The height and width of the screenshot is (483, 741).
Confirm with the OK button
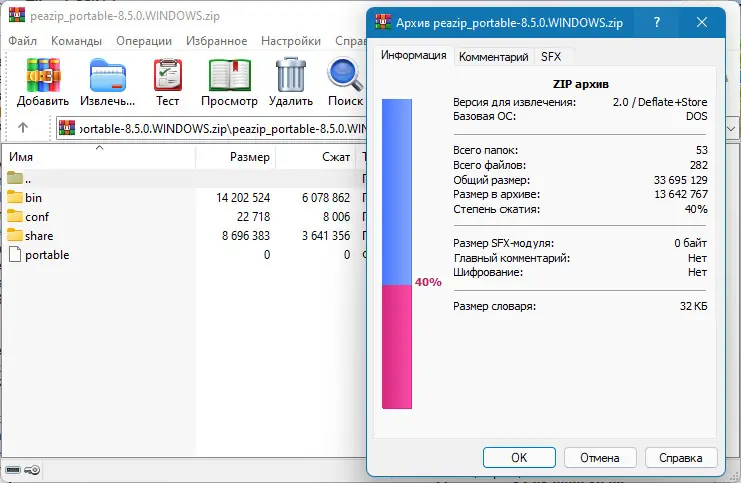pos(519,457)
